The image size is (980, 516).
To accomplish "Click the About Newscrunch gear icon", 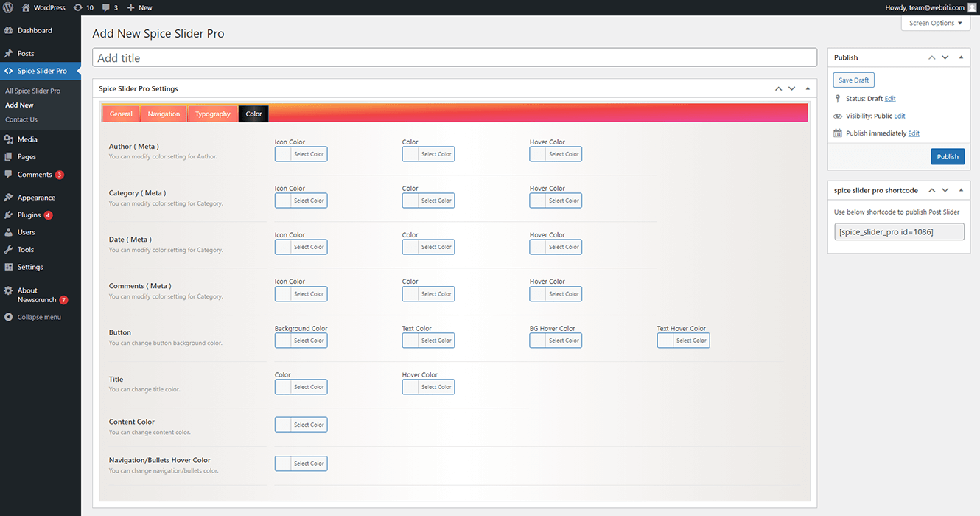I will [x=9, y=290].
